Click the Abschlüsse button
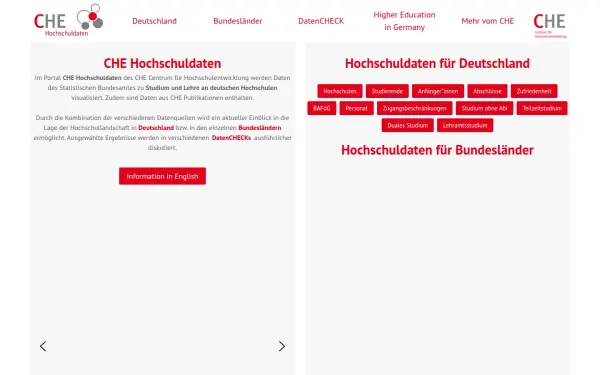Viewport: 600px width, 375px height. (x=487, y=91)
